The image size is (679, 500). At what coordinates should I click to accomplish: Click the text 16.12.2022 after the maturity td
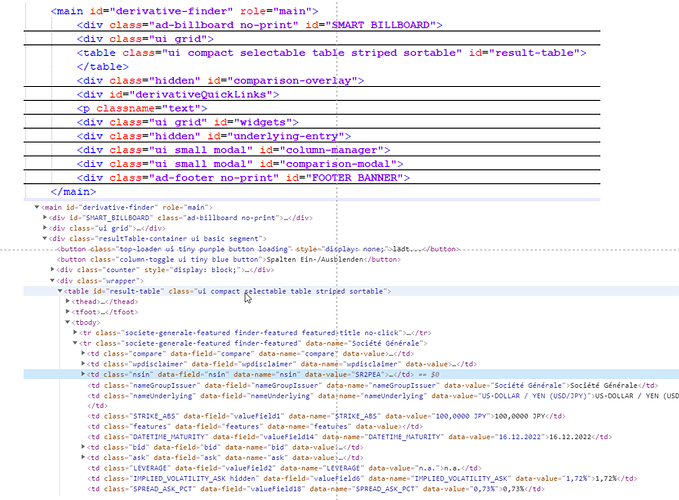pyautogui.click(x=570, y=437)
